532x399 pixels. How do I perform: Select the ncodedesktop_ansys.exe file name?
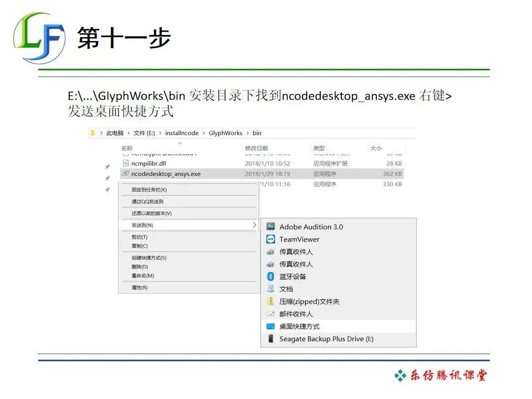pyautogui.click(x=166, y=173)
